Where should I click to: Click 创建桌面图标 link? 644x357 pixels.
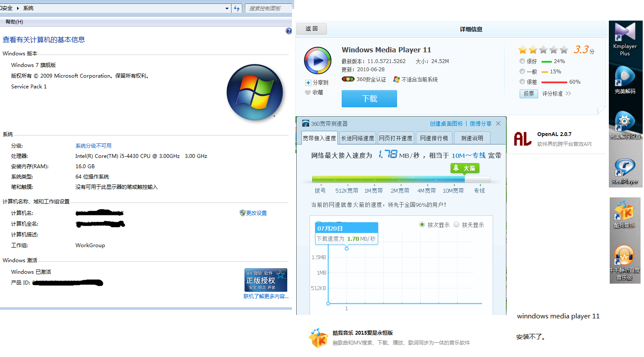(446, 124)
